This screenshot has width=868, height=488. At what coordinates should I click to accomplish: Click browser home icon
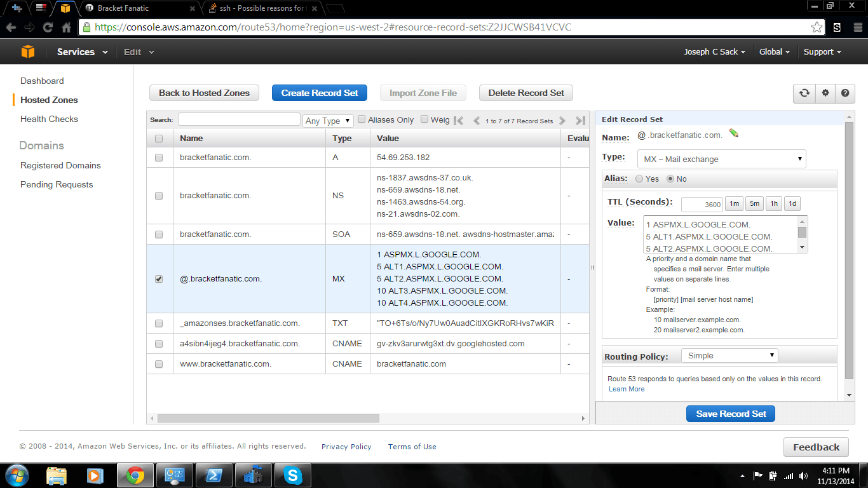(66, 27)
